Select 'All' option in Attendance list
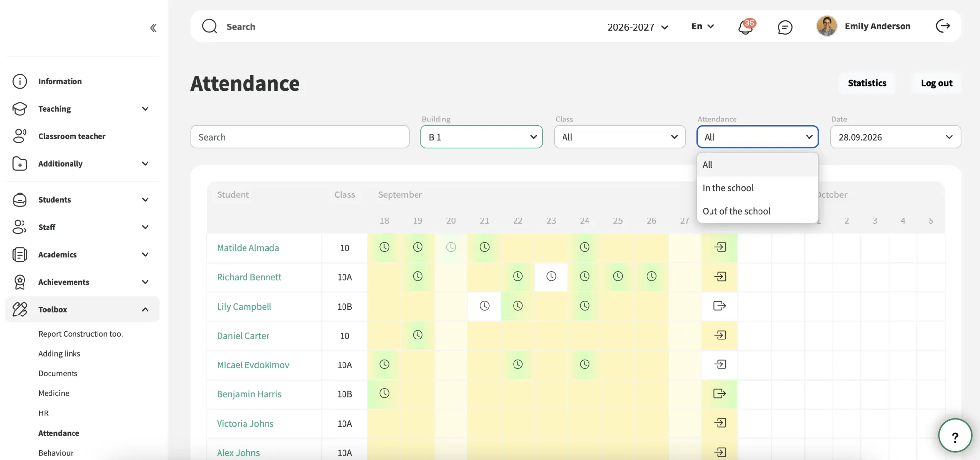980x460 pixels. coord(758,165)
